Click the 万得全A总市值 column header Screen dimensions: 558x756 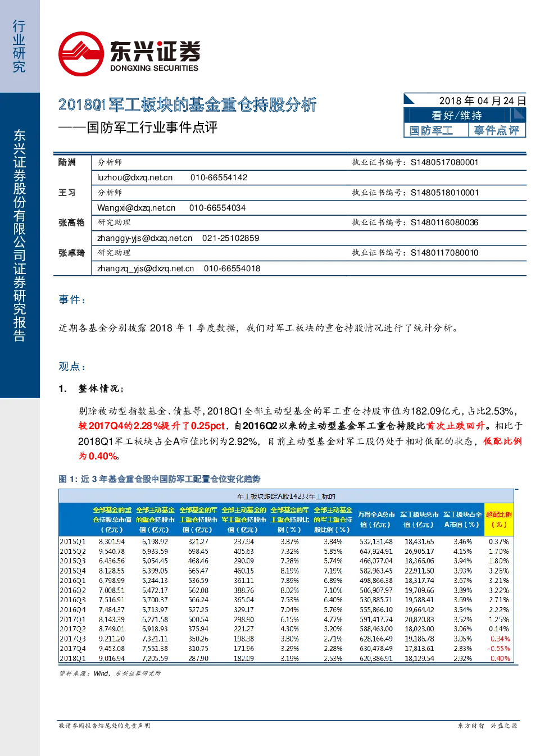tap(376, 520)
